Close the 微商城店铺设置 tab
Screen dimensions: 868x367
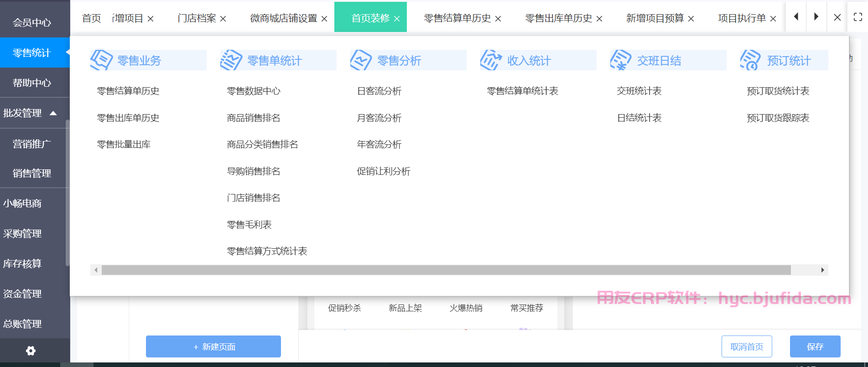pos(324,19)
